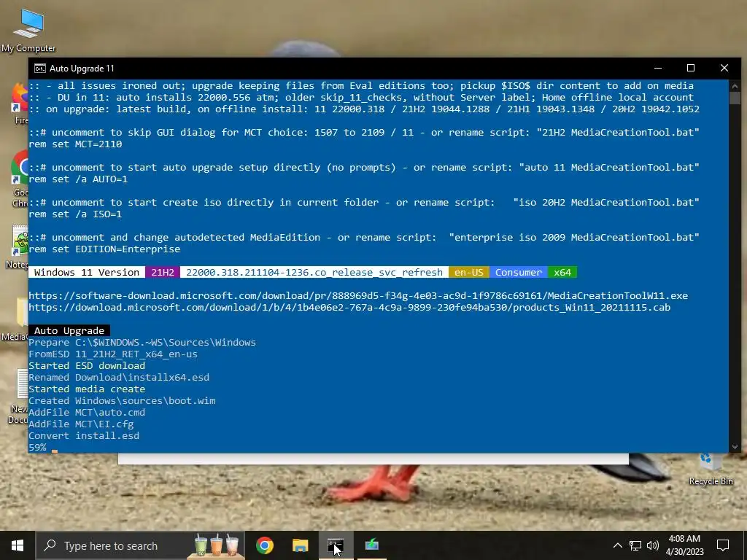Click the rem set EDITION=Enterprise line

tap(104, 249)
